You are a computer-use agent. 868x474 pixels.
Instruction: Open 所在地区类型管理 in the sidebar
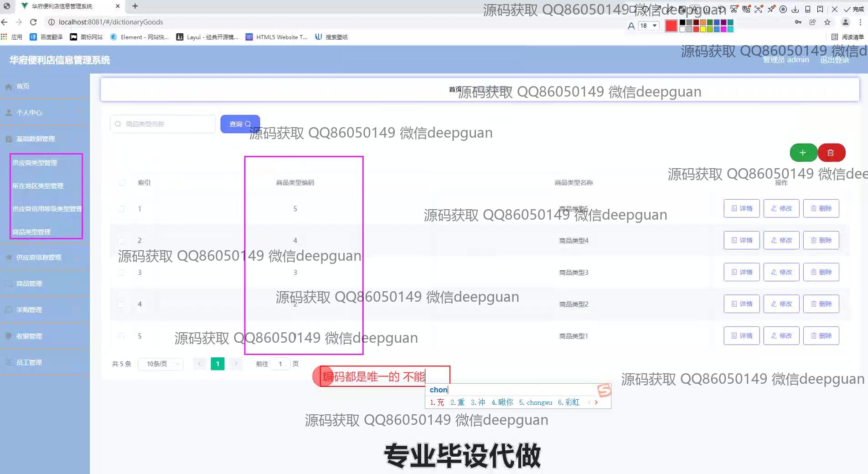[38, 186]
